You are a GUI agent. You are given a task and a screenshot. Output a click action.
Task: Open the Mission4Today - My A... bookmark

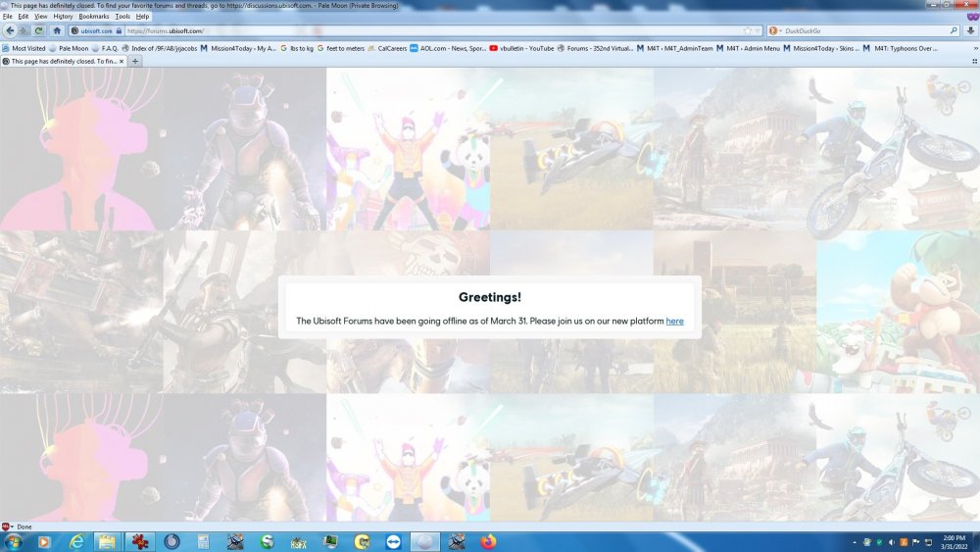point(238,48)
